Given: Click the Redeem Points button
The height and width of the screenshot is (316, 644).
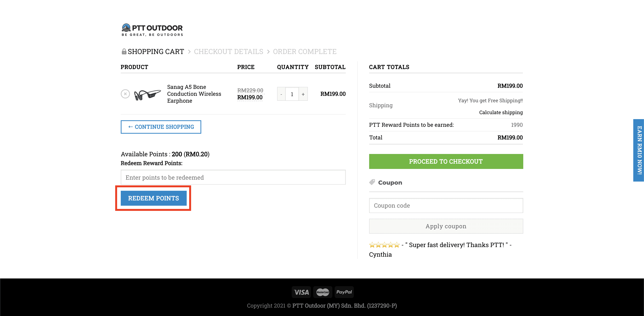Looking at the screenshot, I should (x=154, y=198).
